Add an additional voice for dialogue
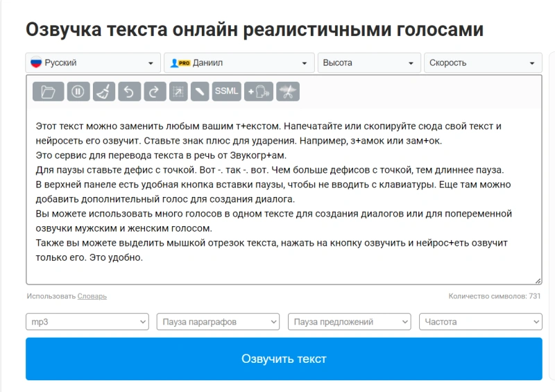Viewport: 555px width, 392px height. coord(258,92)
